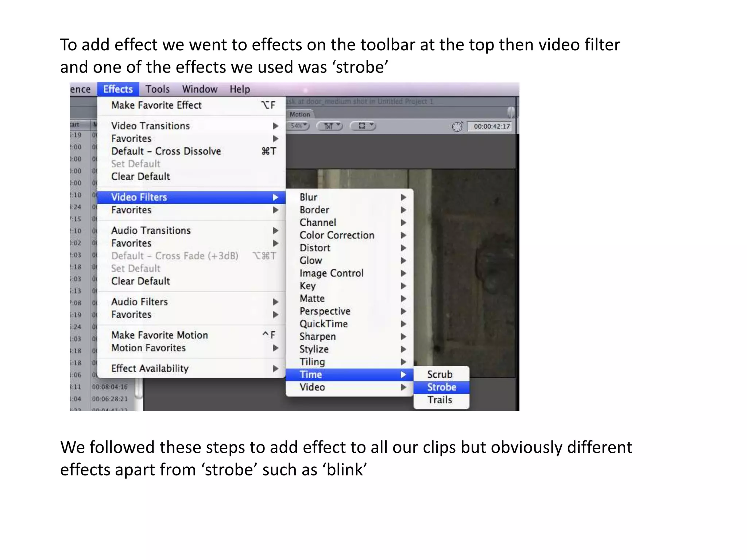Expand the Video Transitions submenu
Viewport: 747px width, 560px height.
click(191, 126)
